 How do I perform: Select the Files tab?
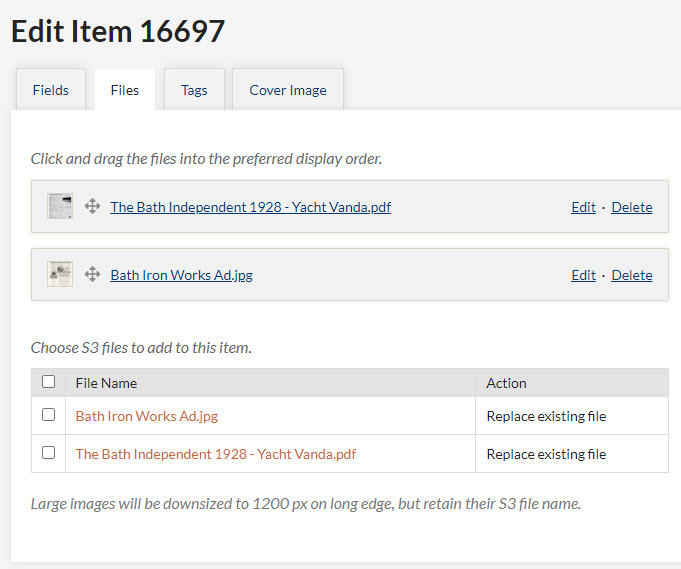pyautogui.click(x=125, y=90)
